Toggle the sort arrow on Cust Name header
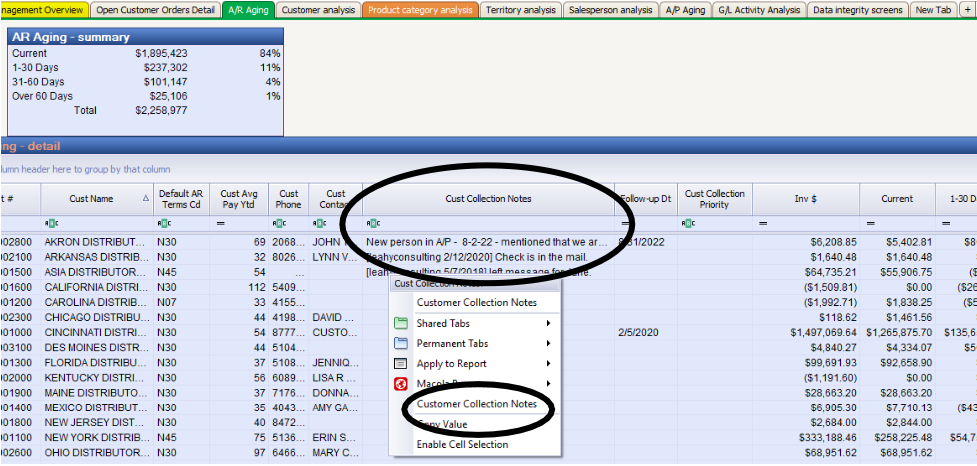Viewport: 977px width, 466px height. coord(146,198)
